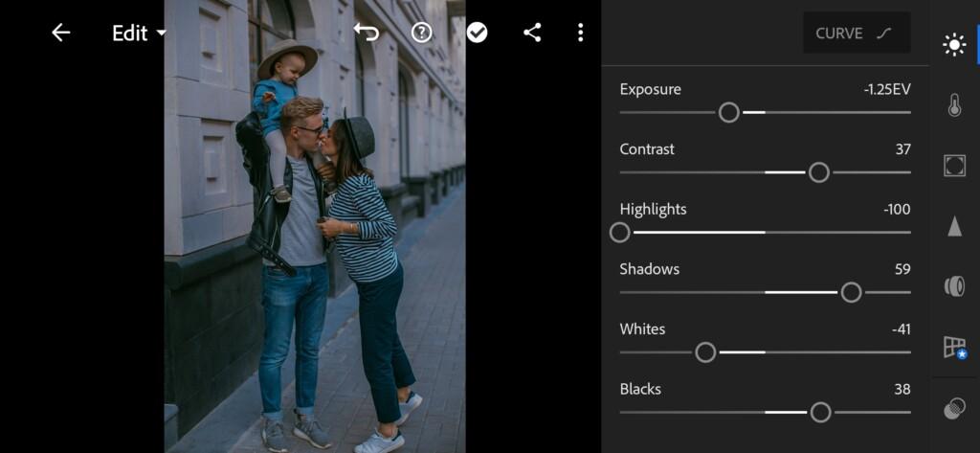Adjust the Blacks slider handle
The image size is (980, 453).
[x=820, y=413]
